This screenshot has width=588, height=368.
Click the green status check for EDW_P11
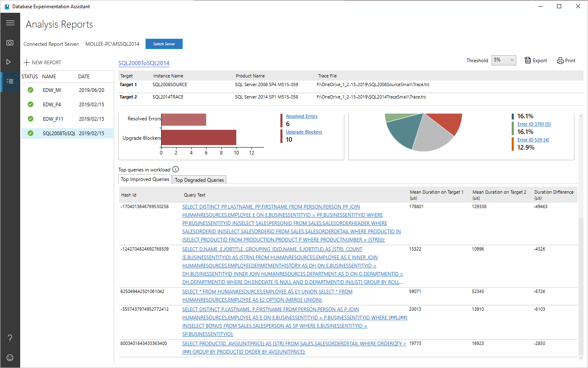click(31, 119)
